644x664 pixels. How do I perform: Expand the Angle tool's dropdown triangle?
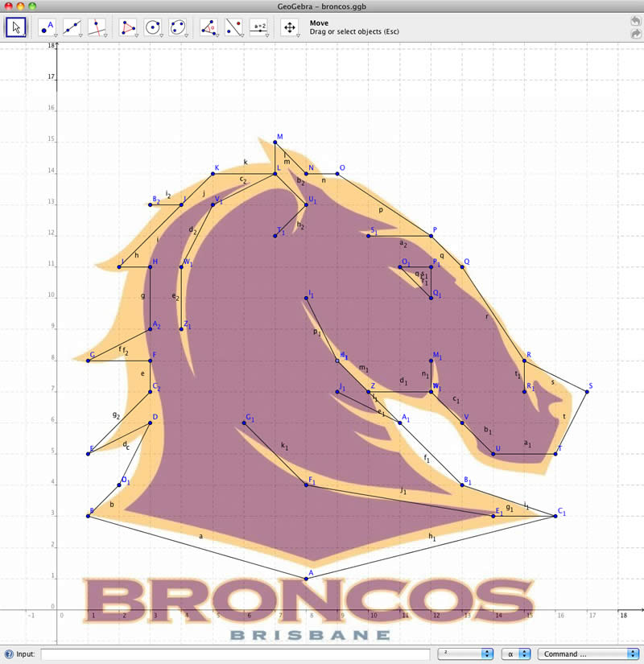click(x=217, y=35)
